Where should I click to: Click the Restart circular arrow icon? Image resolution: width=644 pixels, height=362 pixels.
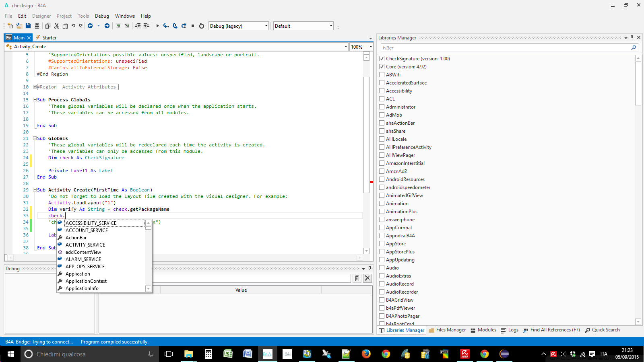pyautogui.click(x=202, y=26)
